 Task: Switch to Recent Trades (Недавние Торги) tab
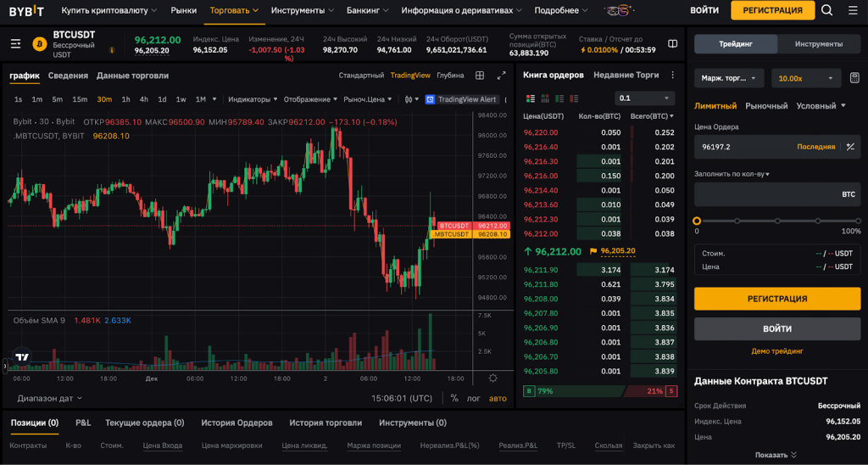pos(626,75)
